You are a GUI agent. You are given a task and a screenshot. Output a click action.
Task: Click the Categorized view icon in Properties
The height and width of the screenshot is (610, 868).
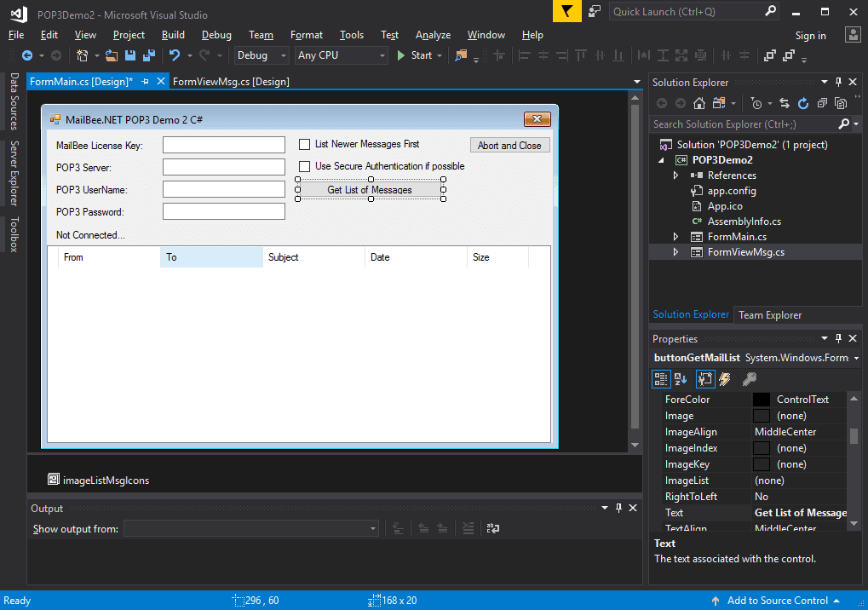pyautogui.click(x=661, y=379)
